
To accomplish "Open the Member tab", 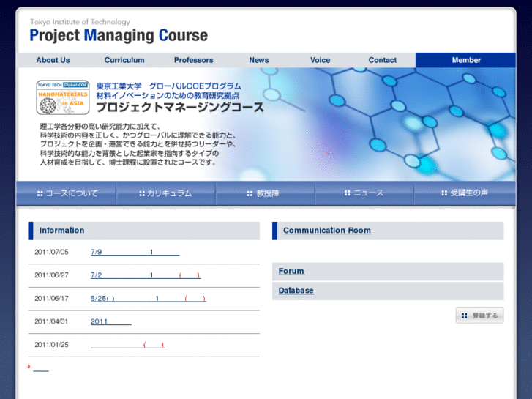I will (465, 60).
